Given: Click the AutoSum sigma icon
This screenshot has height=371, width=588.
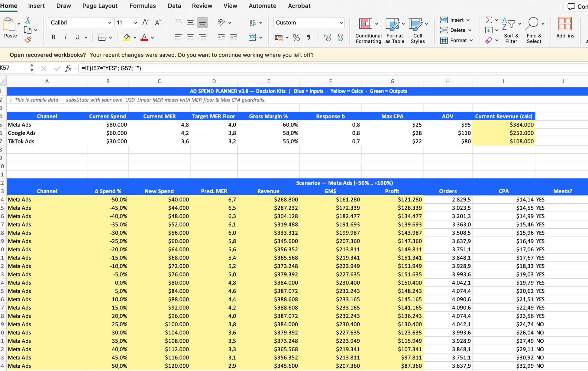Looking at the screenshot, I should 488,20.
